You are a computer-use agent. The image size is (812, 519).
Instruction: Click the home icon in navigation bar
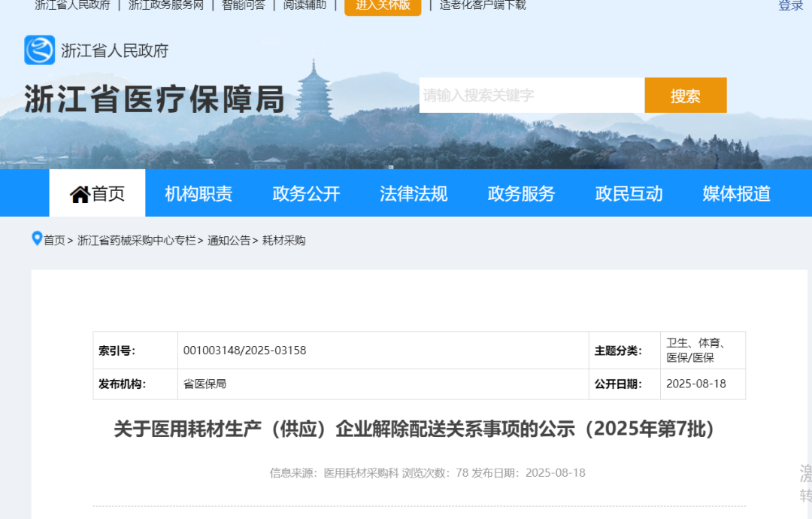(80, 194)
